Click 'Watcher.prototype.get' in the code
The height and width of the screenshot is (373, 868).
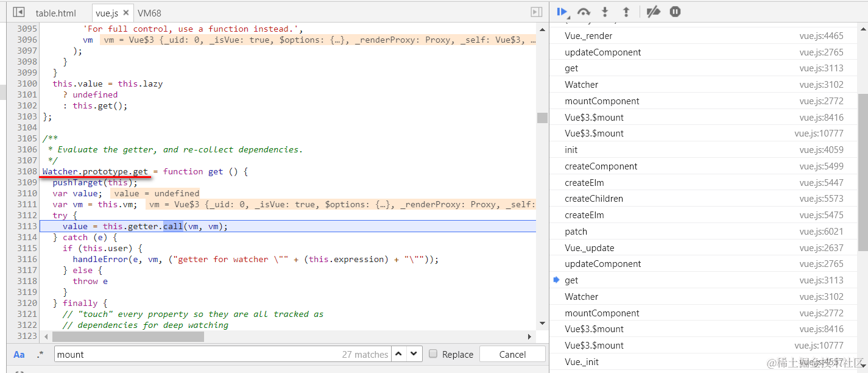click(95, 171)
